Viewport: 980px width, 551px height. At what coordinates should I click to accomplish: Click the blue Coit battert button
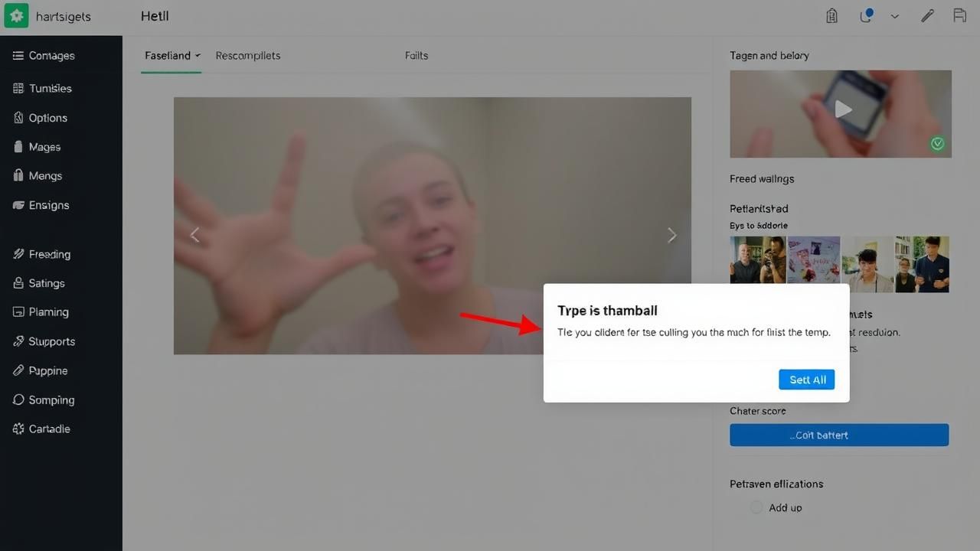pos(839,435)
